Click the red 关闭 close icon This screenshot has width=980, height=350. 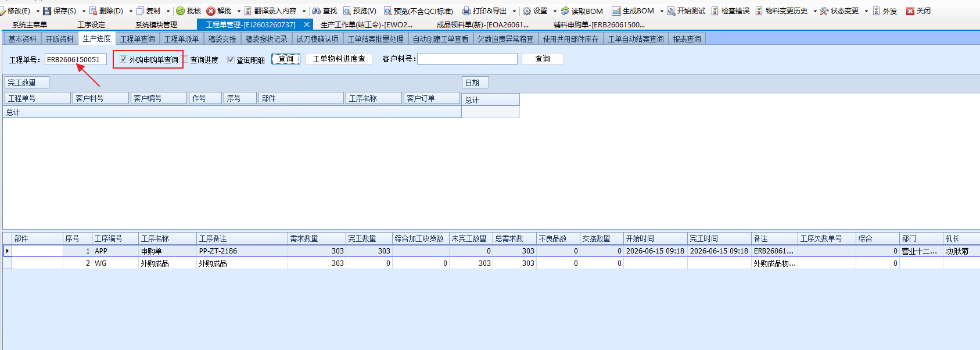point(910,11)
